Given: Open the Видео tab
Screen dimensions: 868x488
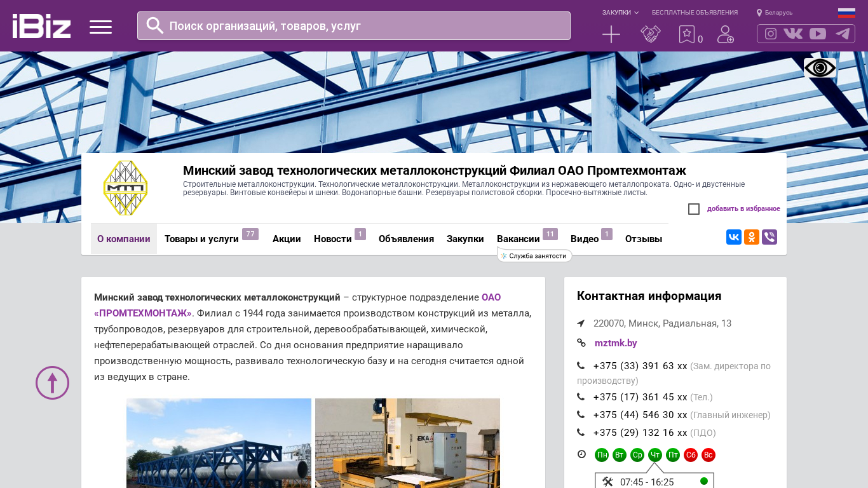Looking at the screenshot, I should pyautogui.click(x=585, y=239).
